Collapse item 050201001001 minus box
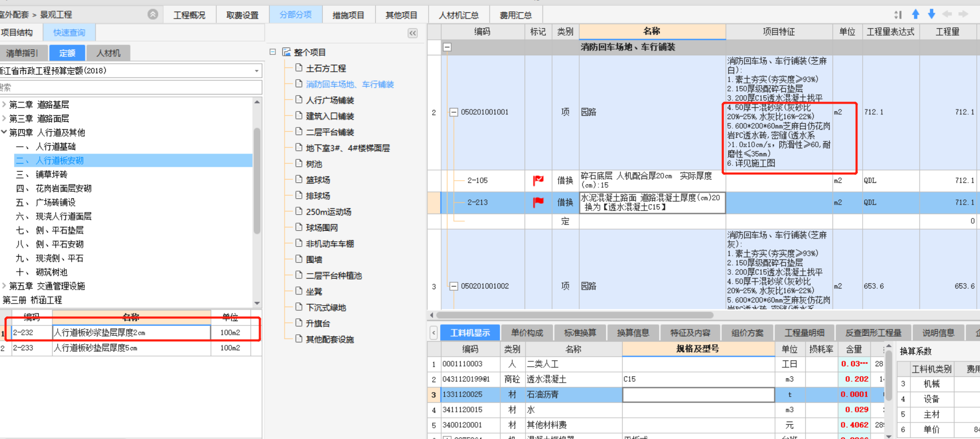The height and width of the screenshot is (439, 980). [454, 112]
